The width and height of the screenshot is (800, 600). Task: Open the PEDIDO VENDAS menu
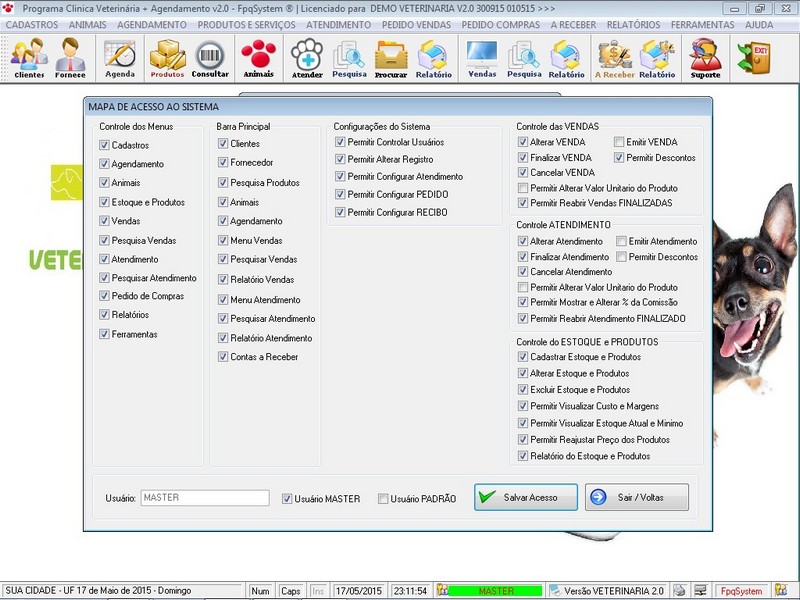(x=416, y=24)
